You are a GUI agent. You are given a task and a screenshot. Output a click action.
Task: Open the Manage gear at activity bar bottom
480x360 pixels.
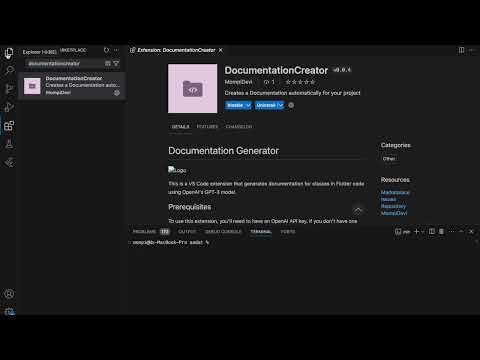pyautogui.click(x=10, y=311)
